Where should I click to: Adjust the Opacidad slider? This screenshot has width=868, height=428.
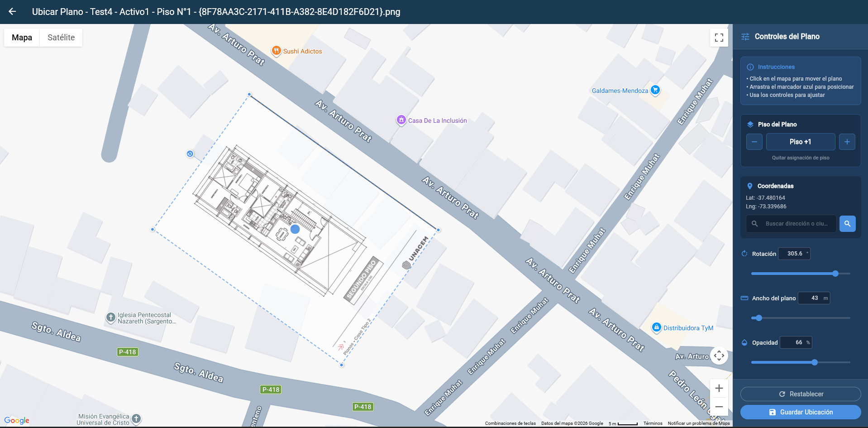click(x=800, y=362)
